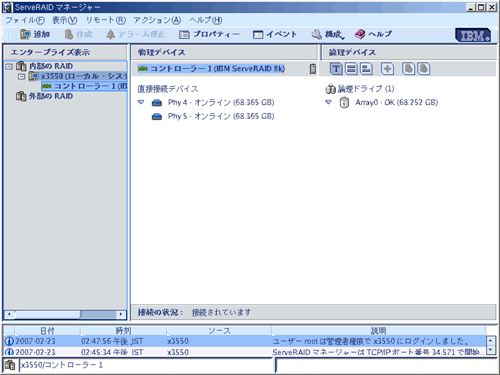Collapse the x3550 system tree node
This screenshot has width=500, height=375.
point(22,77)
